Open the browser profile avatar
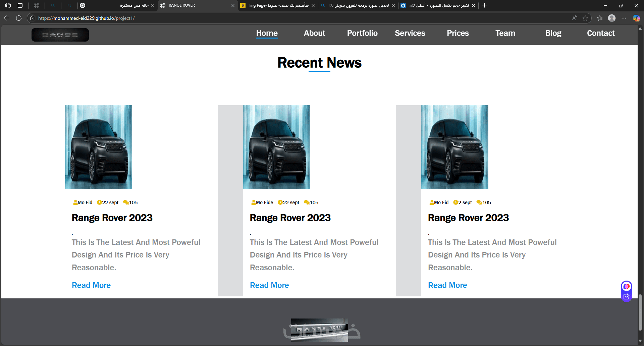The width and height of the screenshot is (644, 346). click(x=612, y=18)
